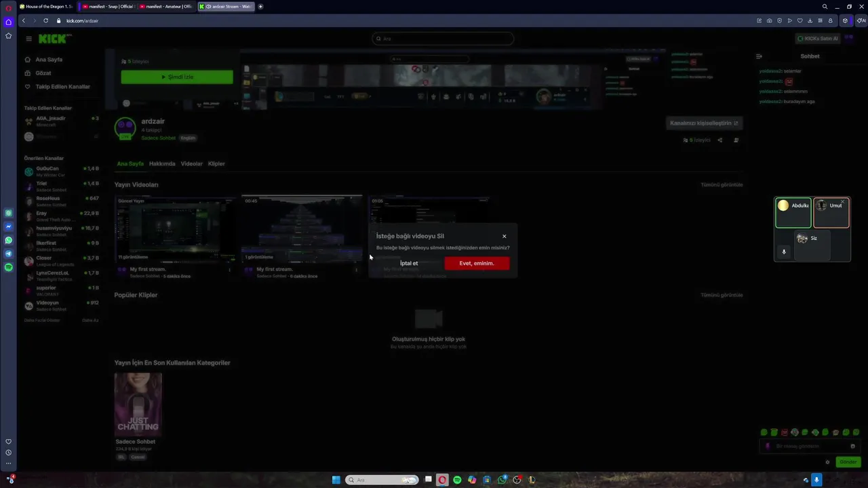Send the chat message with Gönder
This screenshot has width=868, height=488.
click(x=848, y=462)
